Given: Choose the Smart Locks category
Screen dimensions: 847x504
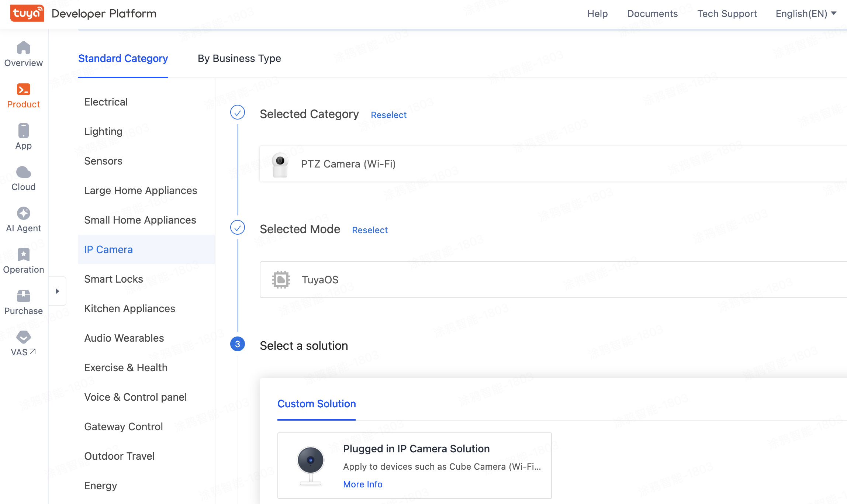Looking at the screenshot, I should click(146, 279).
